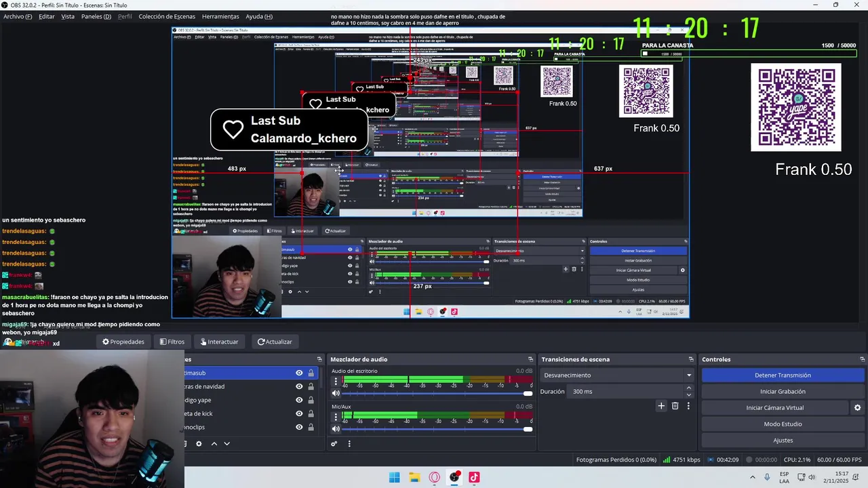Hide the 'tras de navidad' source
This screenshot has height=488, width=868.
(x=299, y=386)
